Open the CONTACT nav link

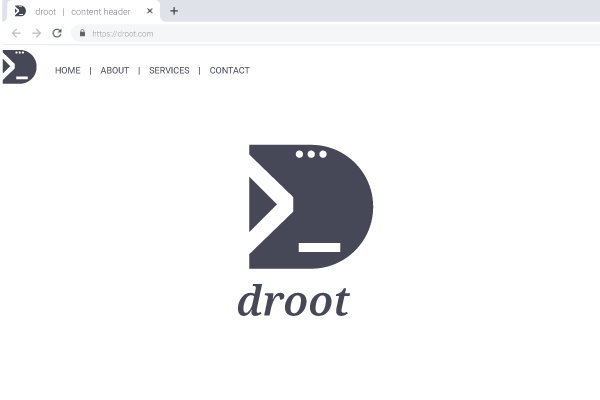coord(230,70)
